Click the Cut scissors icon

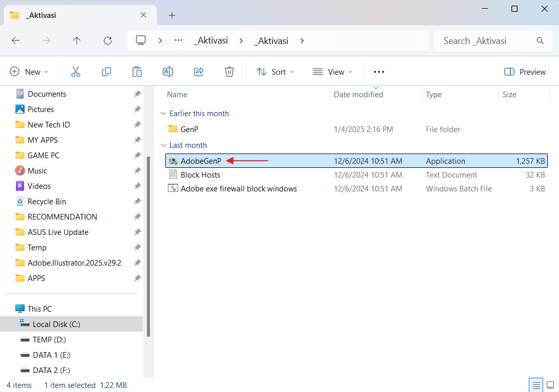point(76,72)
